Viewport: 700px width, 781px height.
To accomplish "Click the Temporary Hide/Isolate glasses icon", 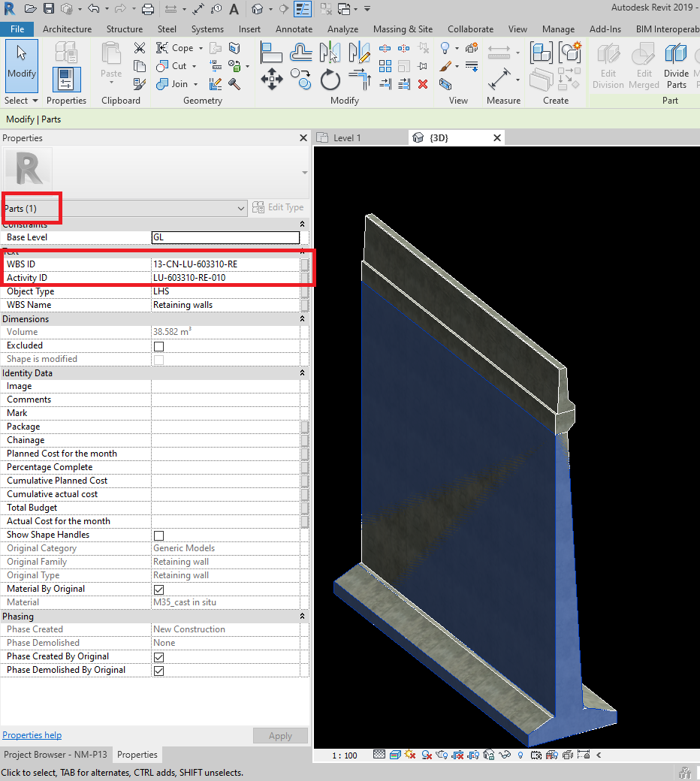I will 504,755.
